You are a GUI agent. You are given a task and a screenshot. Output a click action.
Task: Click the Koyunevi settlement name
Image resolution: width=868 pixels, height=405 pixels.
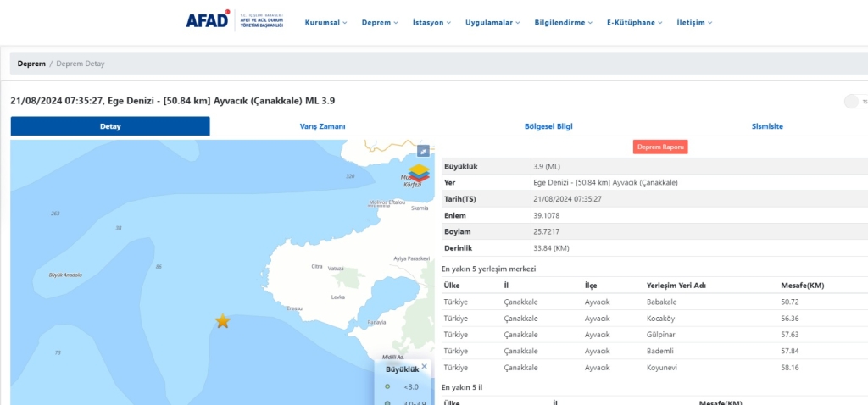pyautogui.click(x=661, y=368)
